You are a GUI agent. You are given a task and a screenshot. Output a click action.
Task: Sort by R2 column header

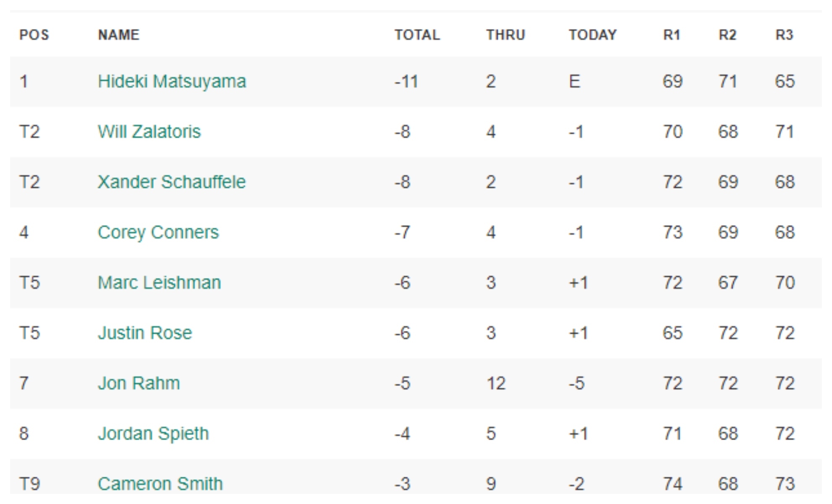727,35
